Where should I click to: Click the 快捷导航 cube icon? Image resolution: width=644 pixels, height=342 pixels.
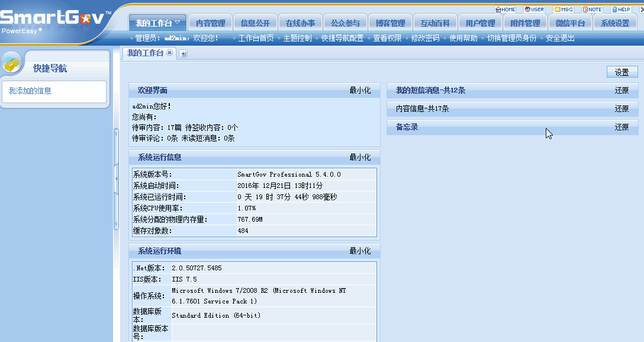click(x=12, y=63)
